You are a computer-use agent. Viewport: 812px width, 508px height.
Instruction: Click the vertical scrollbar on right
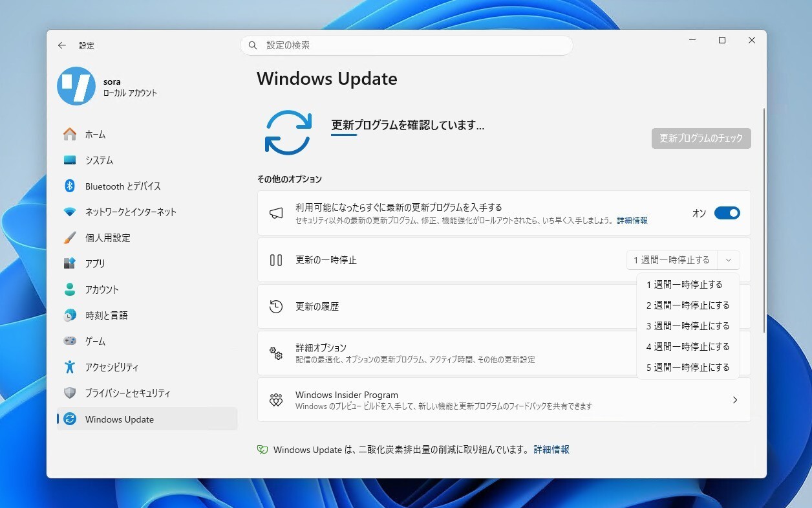point(764,220)
